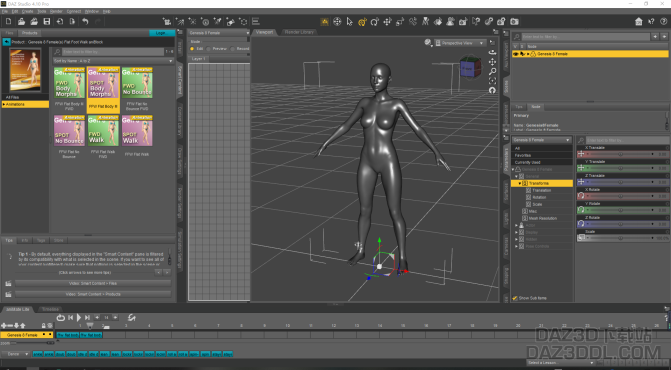Screen dimensions: 671x370
Task: Click the viewport frame selection icon
Action: [x=493, y=81]
